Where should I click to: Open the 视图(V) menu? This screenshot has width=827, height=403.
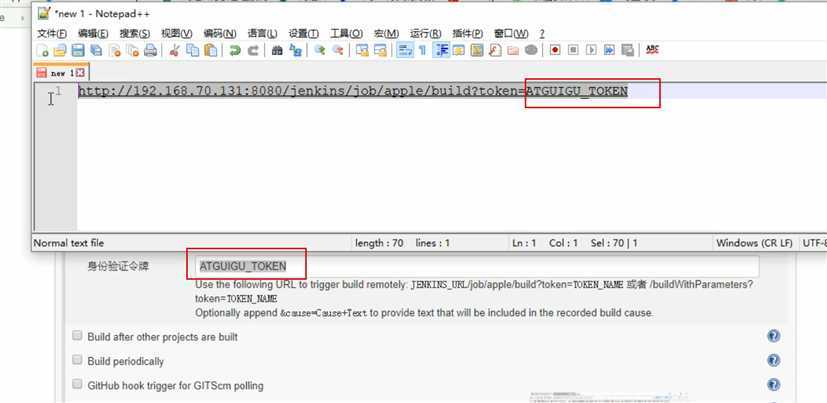[177, 34]
